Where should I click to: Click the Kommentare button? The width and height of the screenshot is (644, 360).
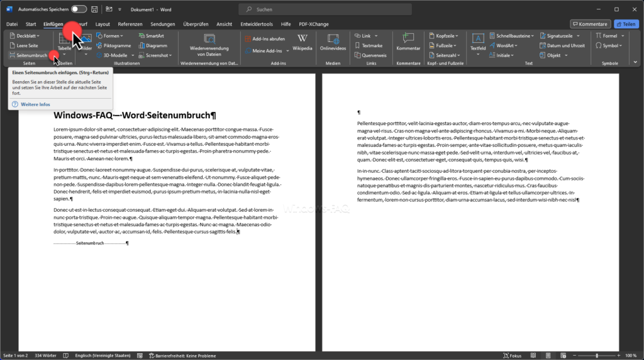(590, 25)
